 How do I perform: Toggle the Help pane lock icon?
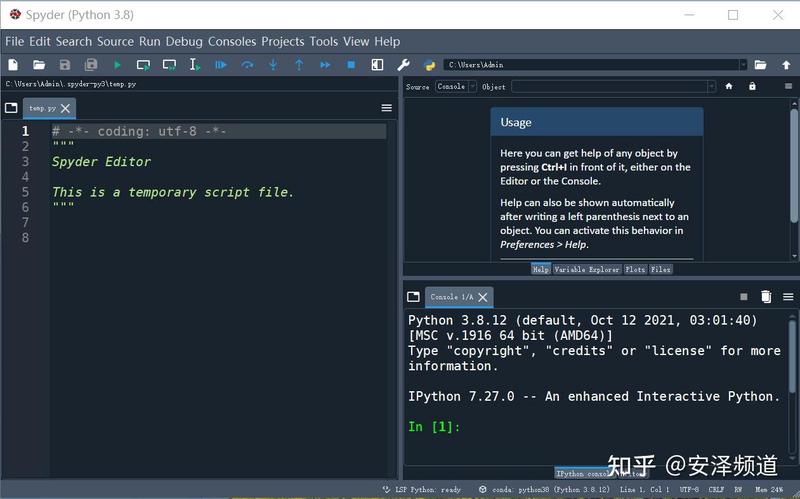pyautogui.click(x=752, y=86)
